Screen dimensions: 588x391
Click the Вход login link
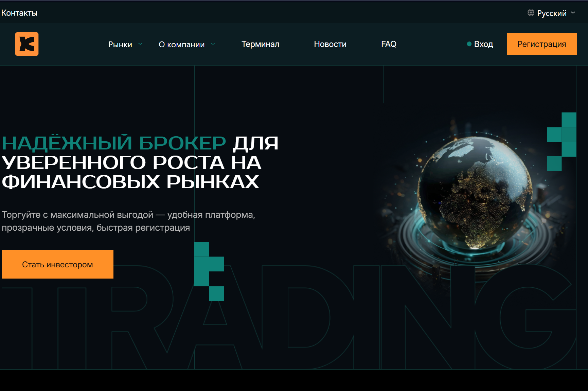(483, 44)
